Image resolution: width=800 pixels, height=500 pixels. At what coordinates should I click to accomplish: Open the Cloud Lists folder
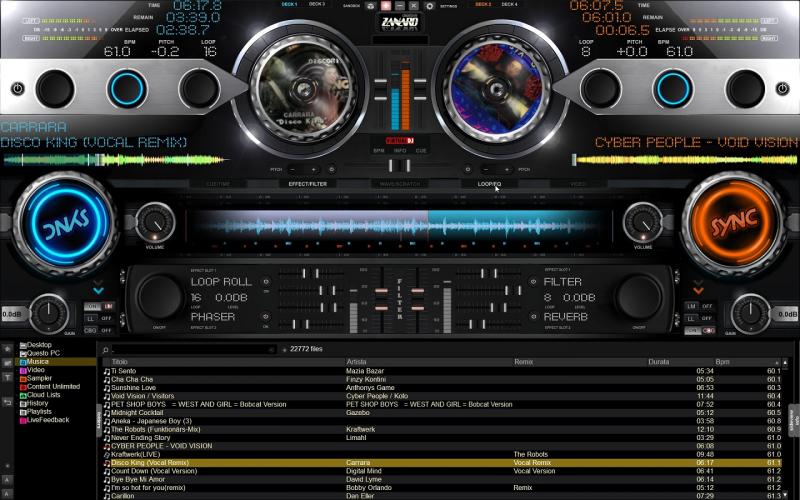click(40, 395)
